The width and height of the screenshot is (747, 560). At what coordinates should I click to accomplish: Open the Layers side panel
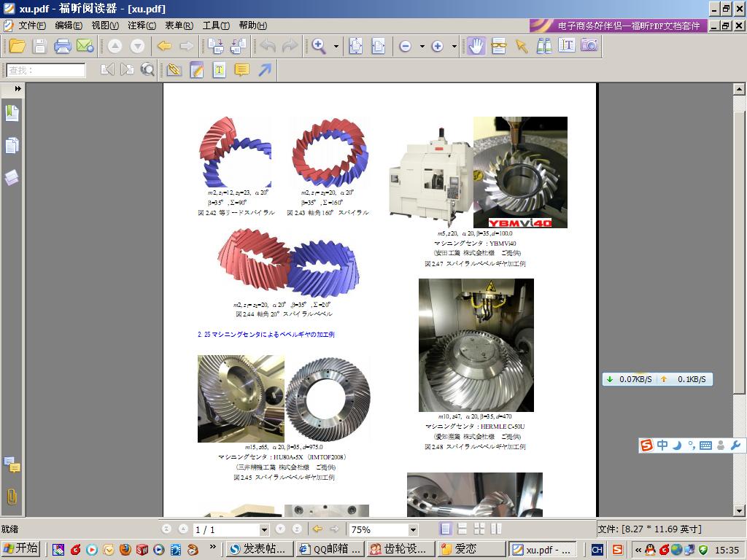(x=12, y=178)
